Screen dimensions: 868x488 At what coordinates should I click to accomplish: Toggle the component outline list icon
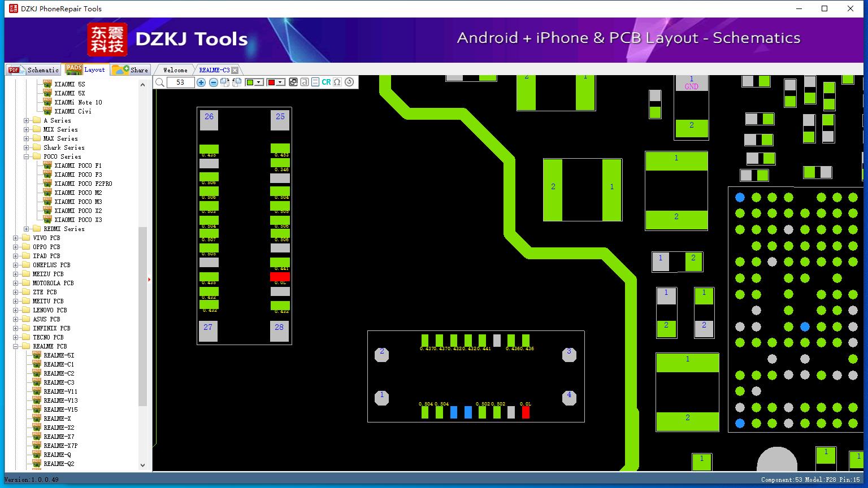click(x=315, y=82)
